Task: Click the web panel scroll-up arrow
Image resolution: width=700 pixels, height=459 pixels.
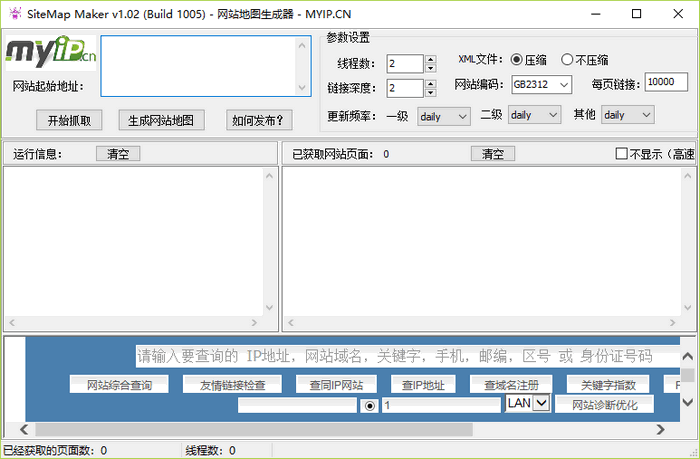Action: tap(688, 356)
